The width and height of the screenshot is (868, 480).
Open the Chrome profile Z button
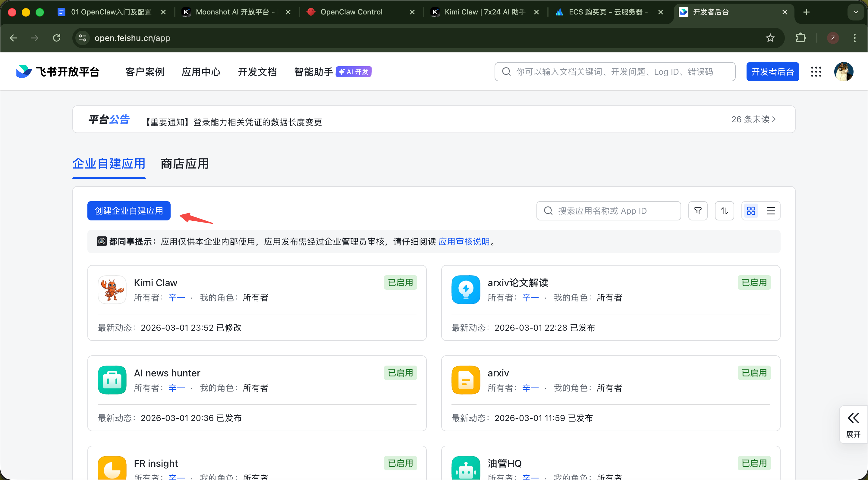point(833,38)
